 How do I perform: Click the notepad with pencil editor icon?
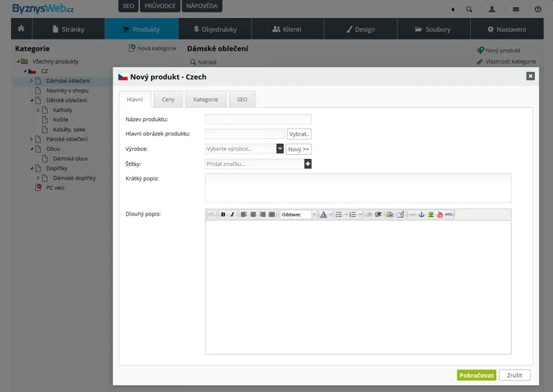pos(400,214)
